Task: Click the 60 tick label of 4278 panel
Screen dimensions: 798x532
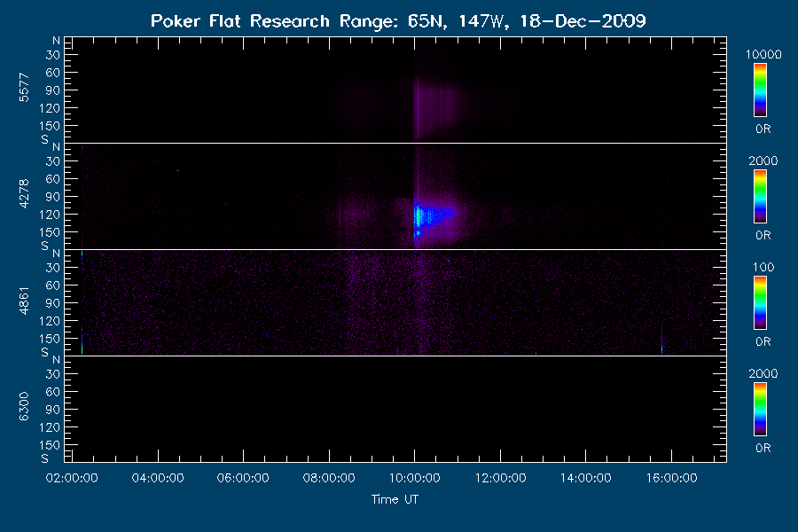Action: click(53, 179)
